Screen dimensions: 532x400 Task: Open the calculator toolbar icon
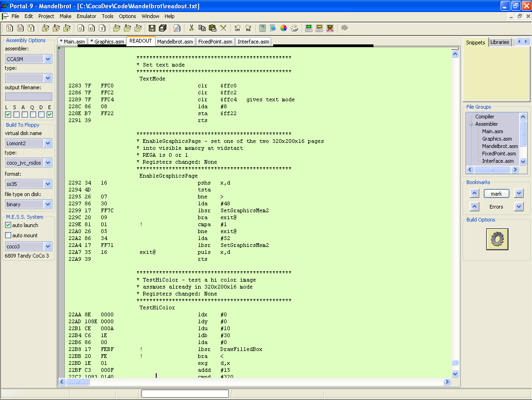(x=262, y=28)
